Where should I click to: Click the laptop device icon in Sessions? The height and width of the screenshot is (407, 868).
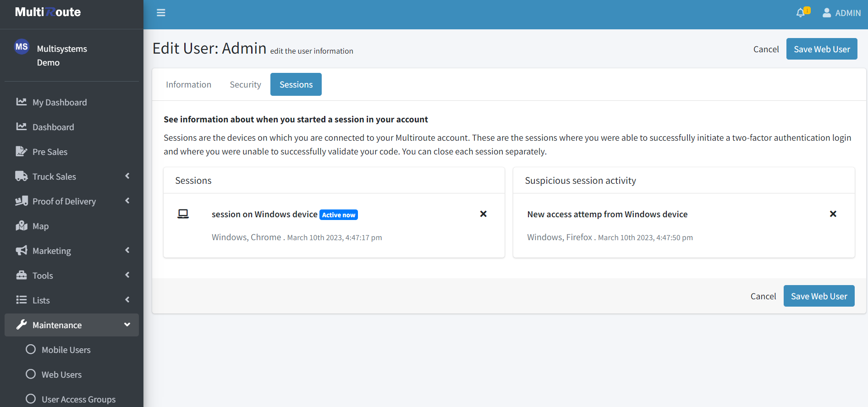point(183,214)
